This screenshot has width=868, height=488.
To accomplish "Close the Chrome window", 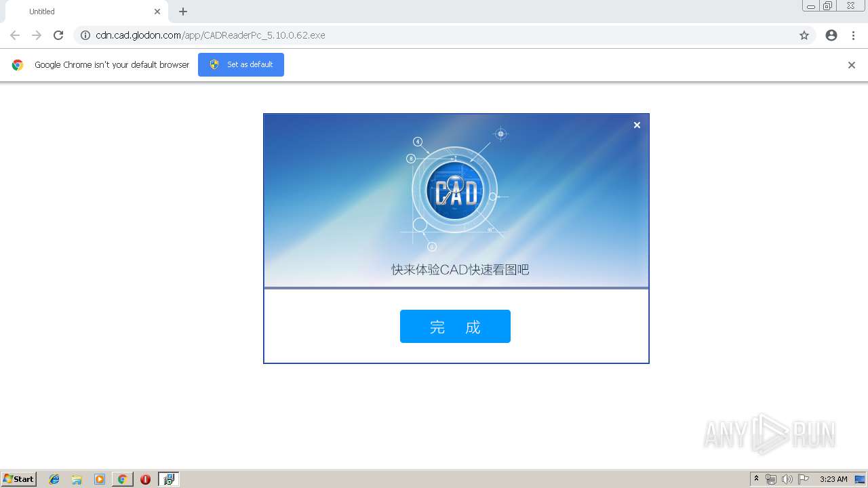I will coord(850,5).
